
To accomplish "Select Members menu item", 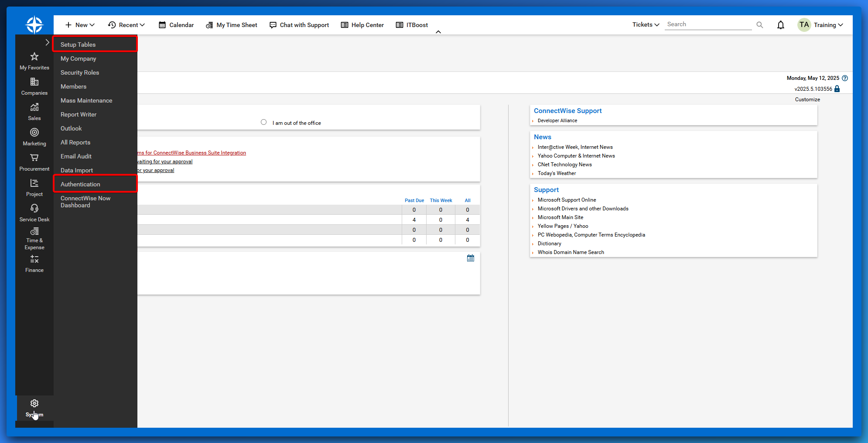I will coord(95,86).
